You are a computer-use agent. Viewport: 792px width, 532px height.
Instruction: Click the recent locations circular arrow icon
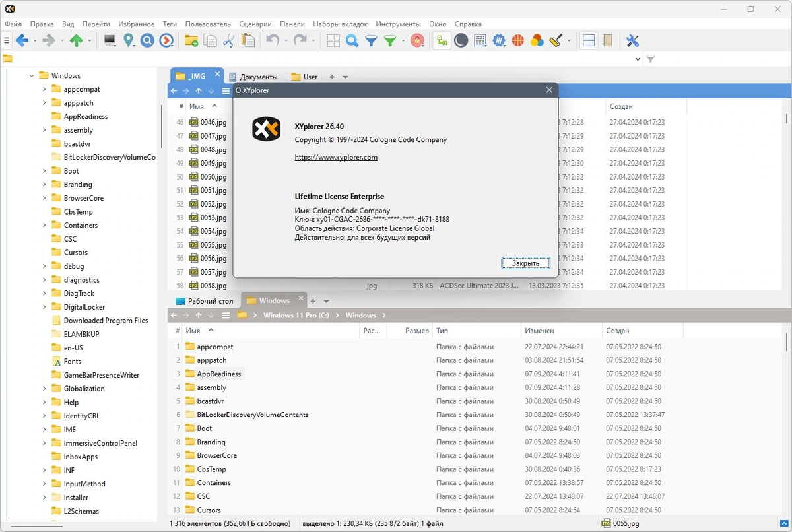click(166, 41)
